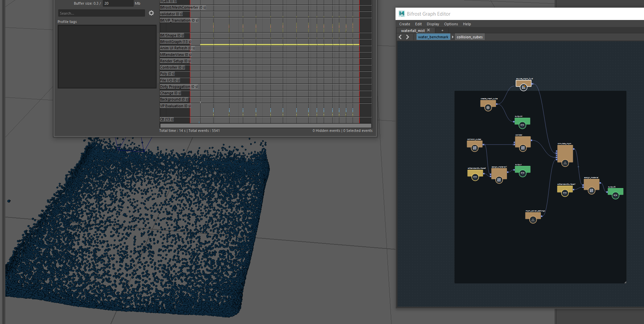The image size is (644, 324).
Task: Select the VP Evaluation (0 s) label
Action: (x=175, y=106)
